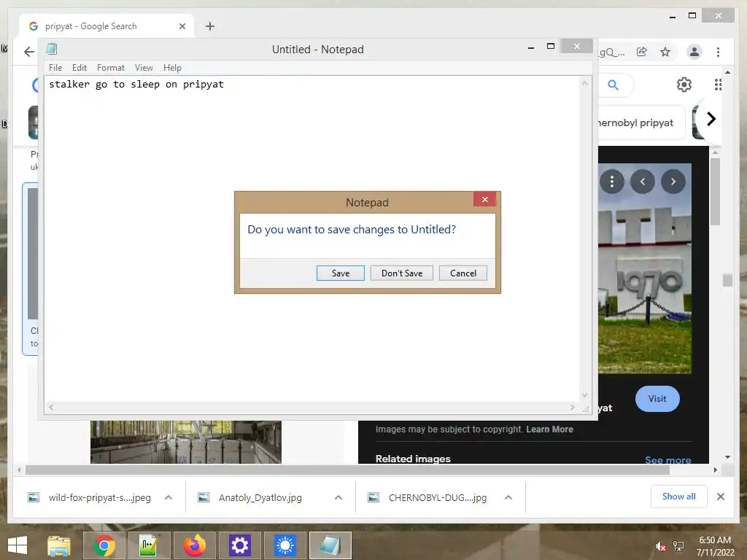The image size is (747, 560).
Task: Open Notepad++ from the taskbar
Action: [x=149, y=545]
